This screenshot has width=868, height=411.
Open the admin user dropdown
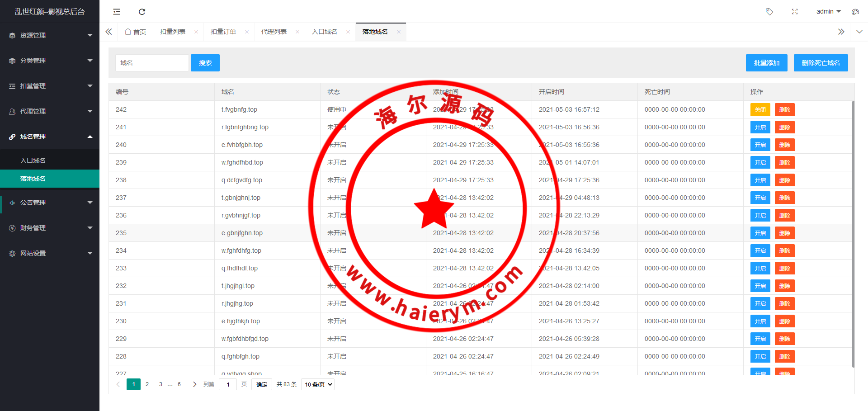pos(828,11)
